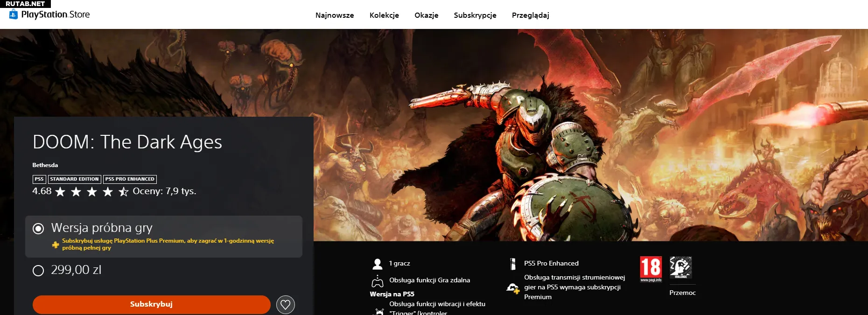
Task: Click the DOOM: The Dark Ages title
Action: [x=127, y=142]
